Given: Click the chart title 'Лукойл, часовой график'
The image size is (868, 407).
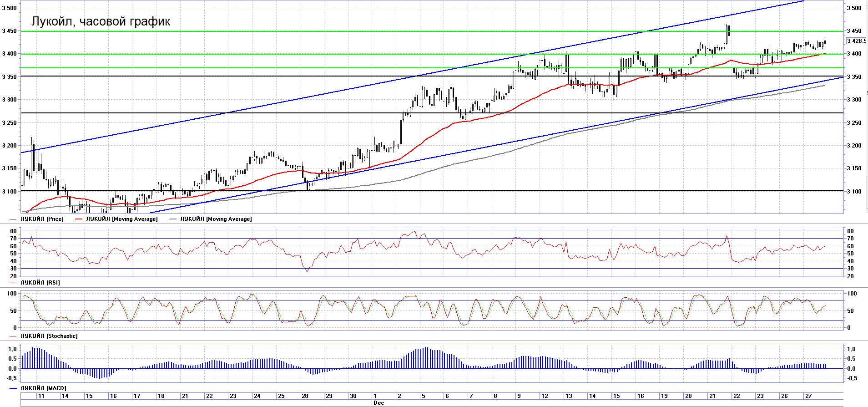Looking at the screenshot, I should tap(101, 21).
